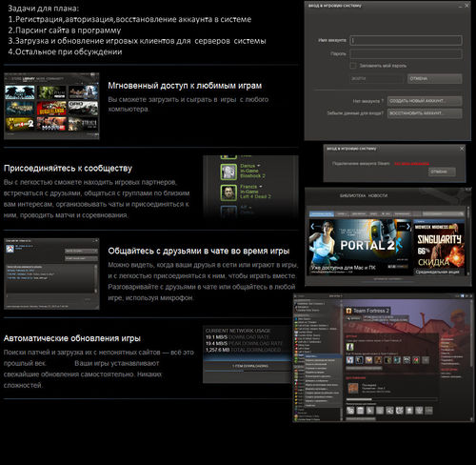Screen dimensions: 476x465
Task: Click the store window vertical scrollbar
Action: tap(467, 241)
